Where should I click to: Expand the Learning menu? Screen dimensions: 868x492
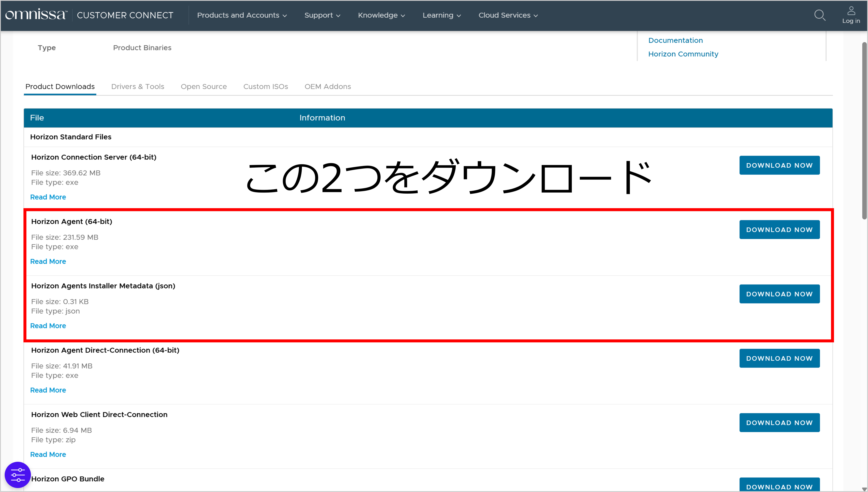[x=441, y=15]
